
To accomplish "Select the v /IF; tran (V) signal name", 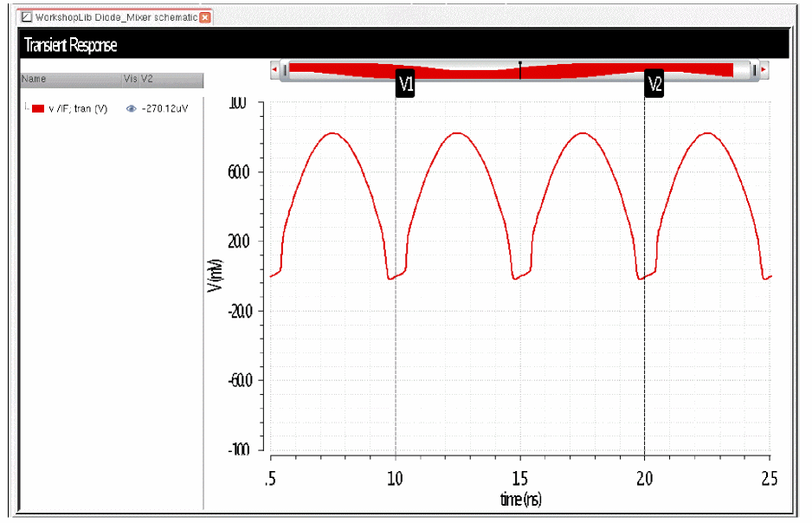I will tap(78, 109).
